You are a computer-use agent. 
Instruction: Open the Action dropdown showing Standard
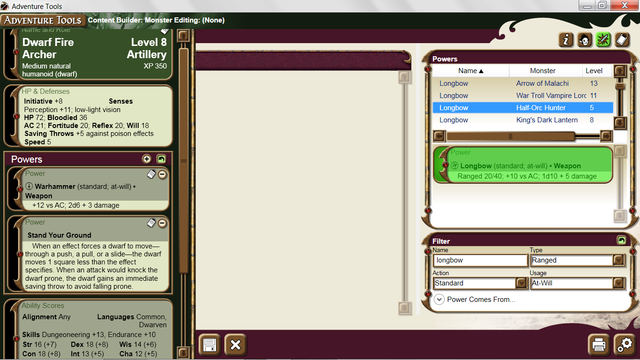click(481, 283)
